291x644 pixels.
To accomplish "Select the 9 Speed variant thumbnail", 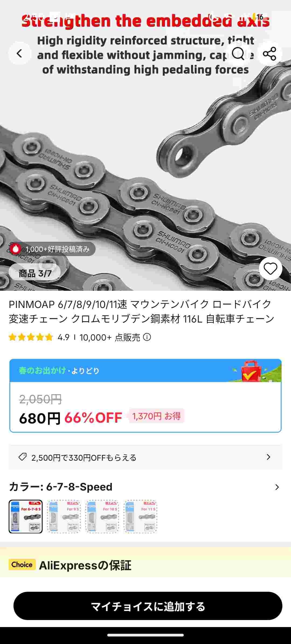I will tap(64, 516).
